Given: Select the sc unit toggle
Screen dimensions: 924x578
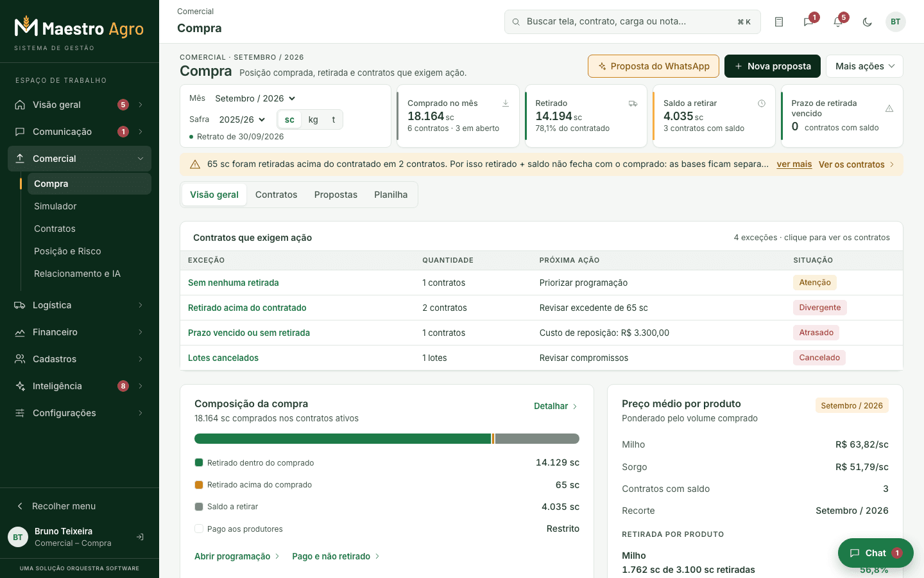Looking at the screenshot, I should pyautogui.click(x=289, y=119).
